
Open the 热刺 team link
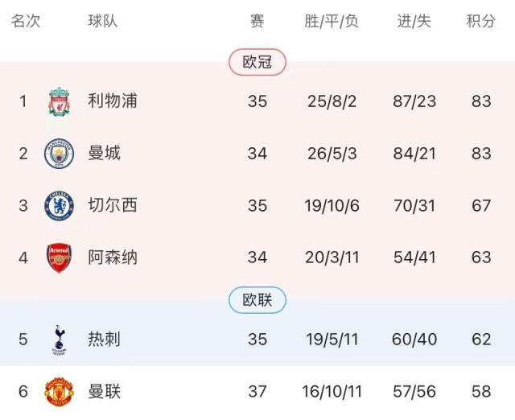(105, 340)
